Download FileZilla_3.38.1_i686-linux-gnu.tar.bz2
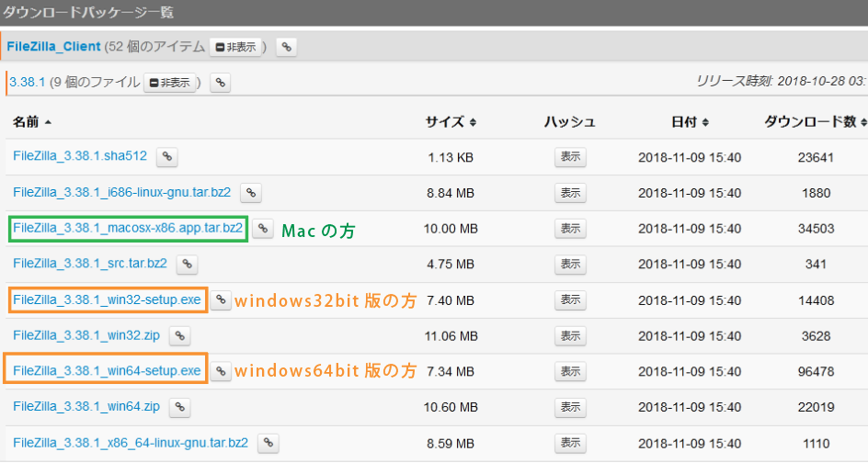 click(121, 192)
